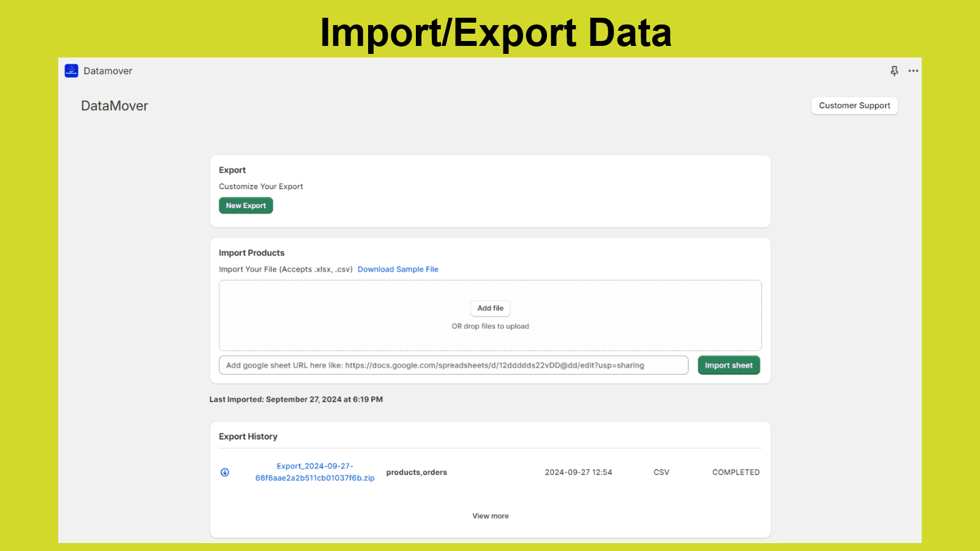
Task: Click the Import sheet button
Action: pyautogui.click(x=728, y=365)
